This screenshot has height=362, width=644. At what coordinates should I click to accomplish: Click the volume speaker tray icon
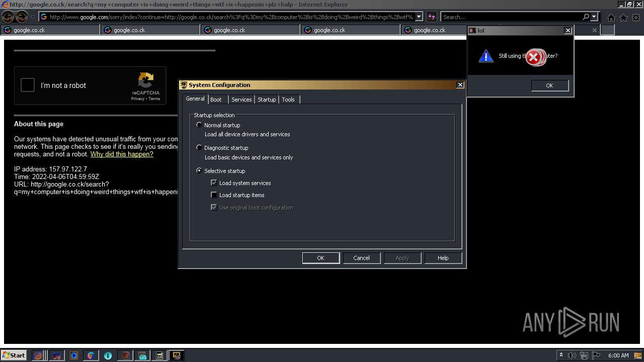click(572, 355)
